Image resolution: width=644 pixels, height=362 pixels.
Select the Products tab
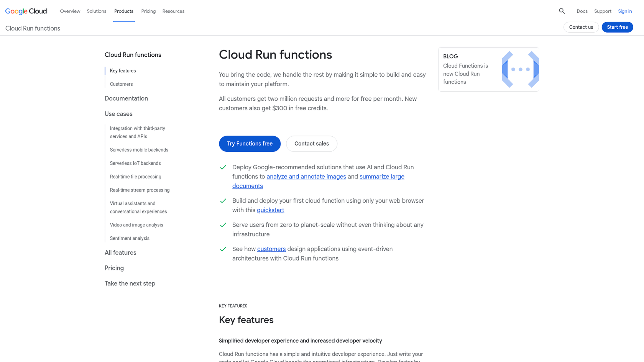[x=124, y=11]
